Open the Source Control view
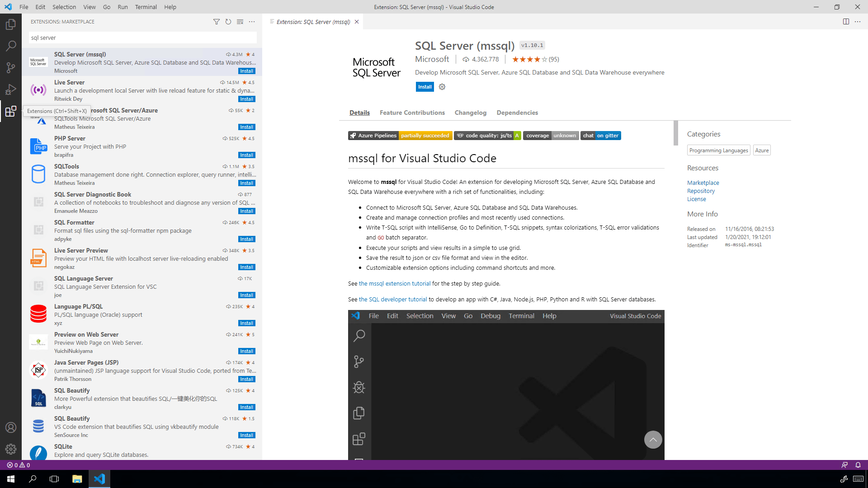This screenshot has height=488, width=868. coord(11,68)
